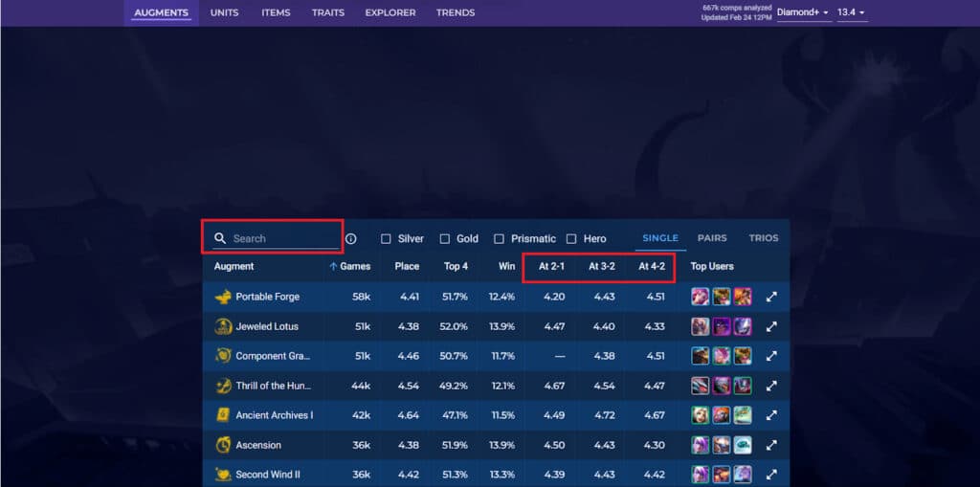Screen dimensions: 980x487
Task: Go to the UNITS navigation tab
Action: (x=224, y=12)
